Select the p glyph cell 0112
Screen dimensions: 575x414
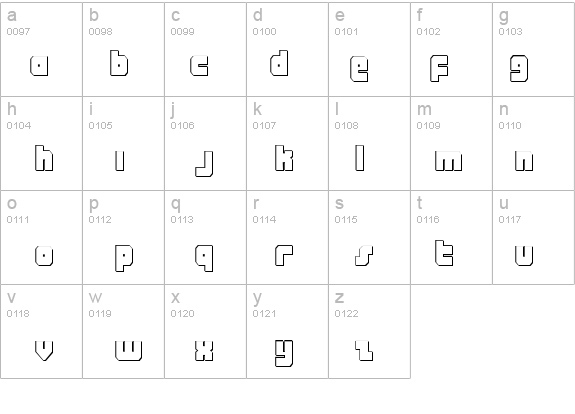[124, 237]
